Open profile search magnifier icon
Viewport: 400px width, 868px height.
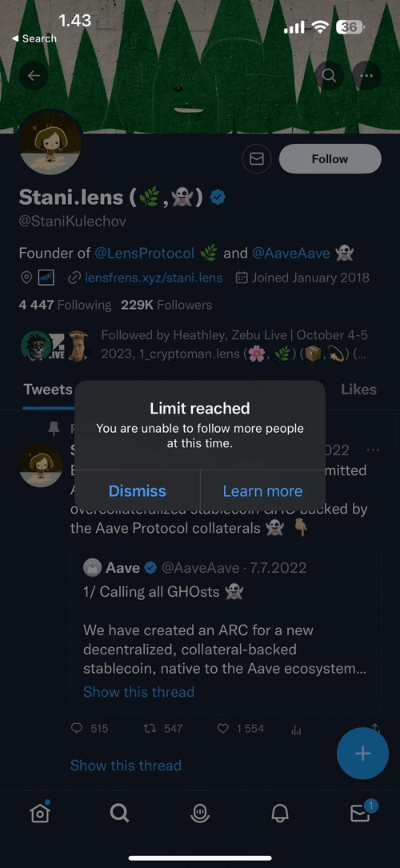329,76
